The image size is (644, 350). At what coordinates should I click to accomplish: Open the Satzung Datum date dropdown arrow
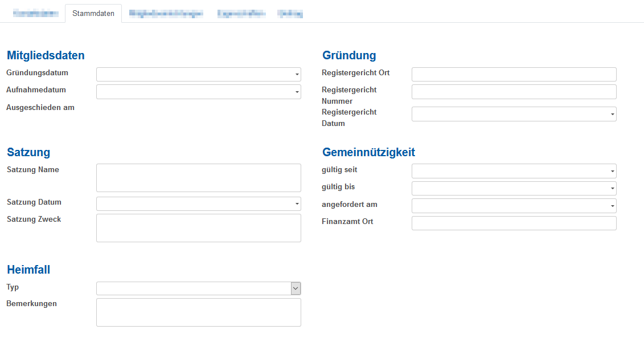point(297,204)
